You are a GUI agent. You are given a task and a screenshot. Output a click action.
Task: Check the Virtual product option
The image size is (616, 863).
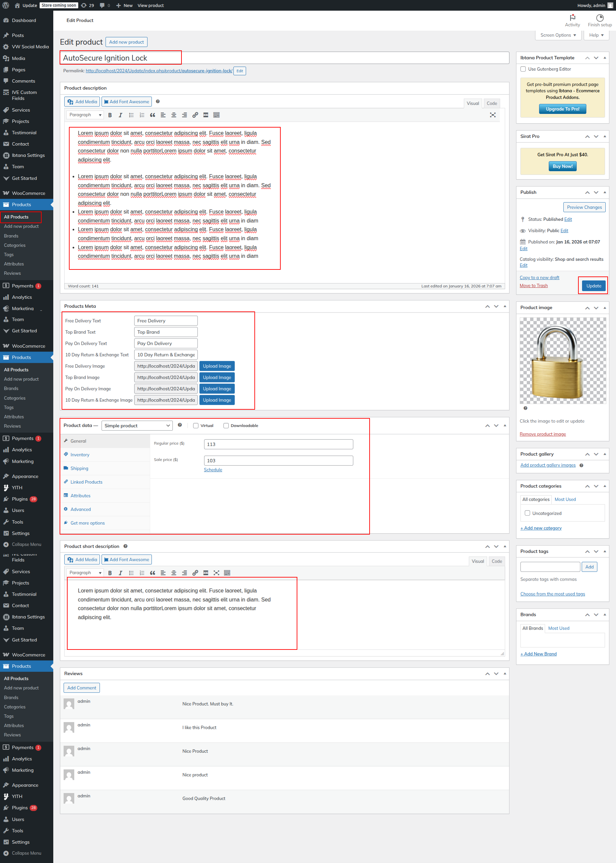click(x=196, y=426)
